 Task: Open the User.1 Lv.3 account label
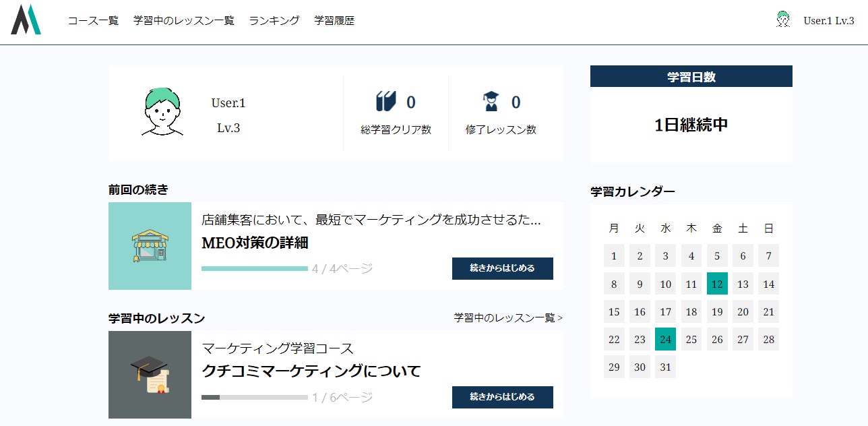[829, 21]
